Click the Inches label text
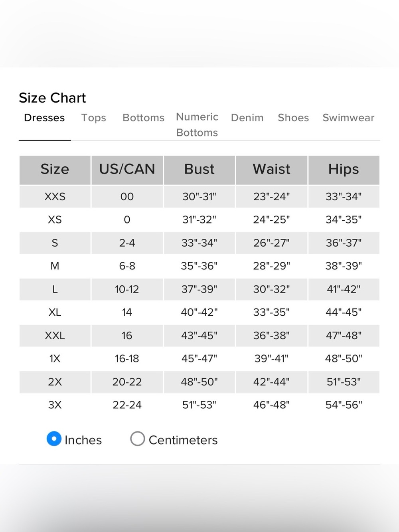Viewport: 399px width, 532px height. point(83,440)
